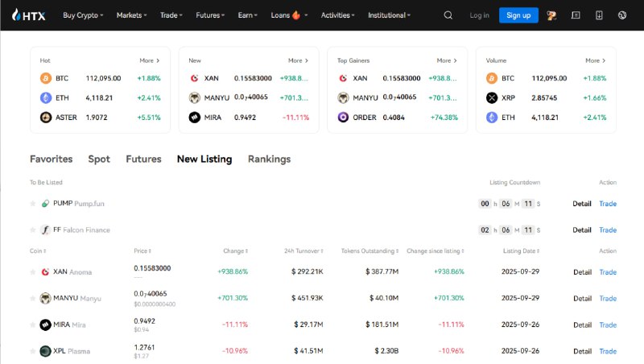Viewport: 644px width, 364px height.
Task: Click the BTC icon in Volume card
Action: (x=492, y=78)
